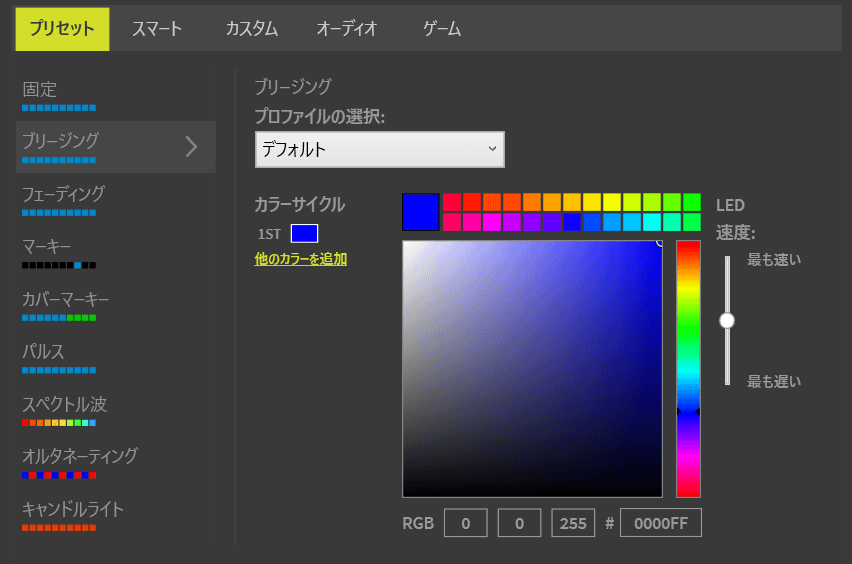Focus the red value field next to RGB
The image size is (852, 564).
[x=466, y=523]
